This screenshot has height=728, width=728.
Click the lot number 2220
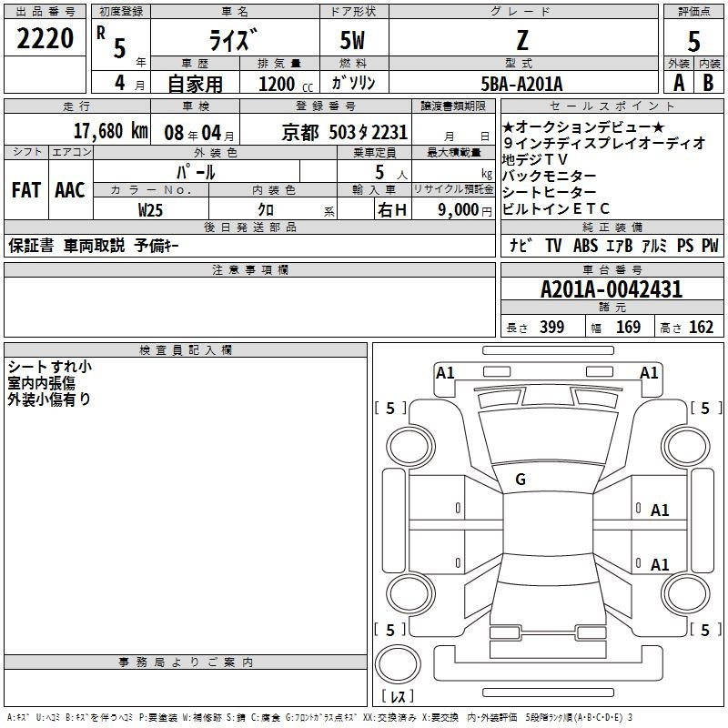tap(45, 38)
